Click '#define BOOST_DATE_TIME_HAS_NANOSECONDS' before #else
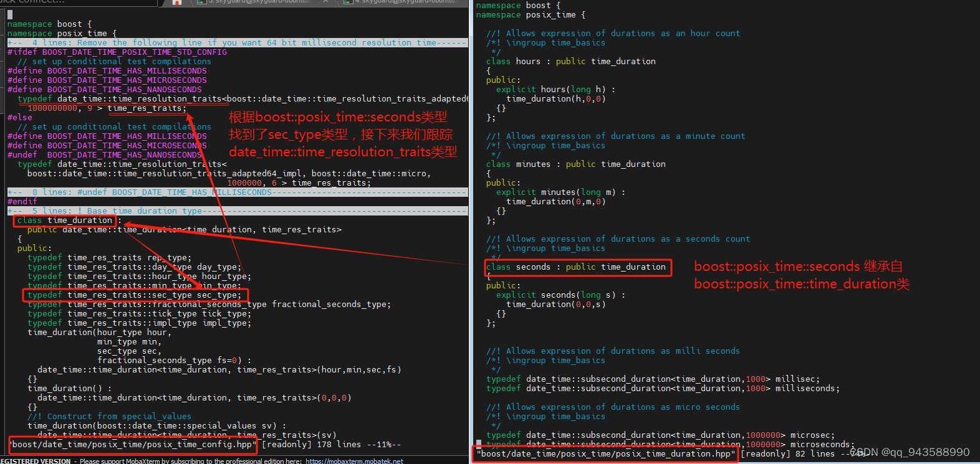 (x=107, y=89)
